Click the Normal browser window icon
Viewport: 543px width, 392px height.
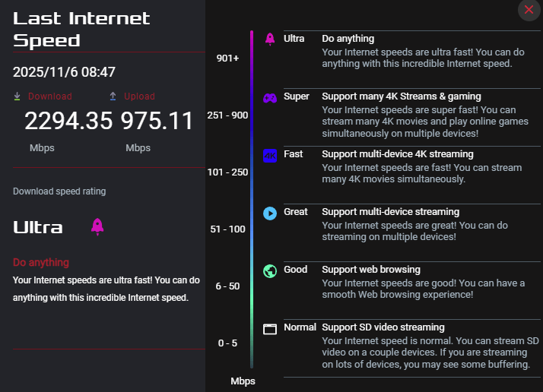(x=269, y=329)
